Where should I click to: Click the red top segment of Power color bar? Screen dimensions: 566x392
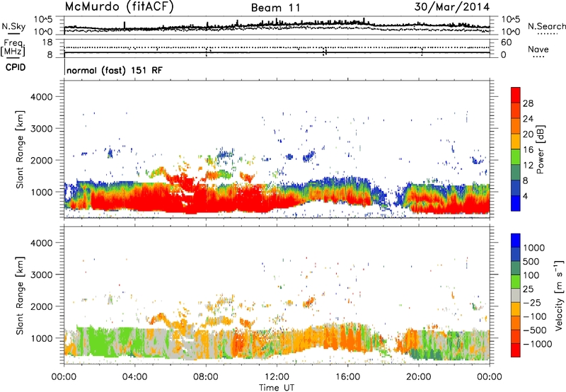516,95
